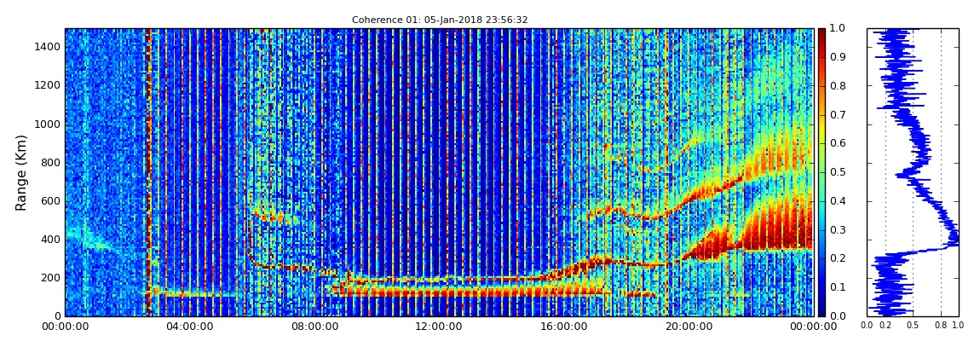980x347 pixels.
Task: Click the green middle of the colorbar
Action: coord(821,172)
